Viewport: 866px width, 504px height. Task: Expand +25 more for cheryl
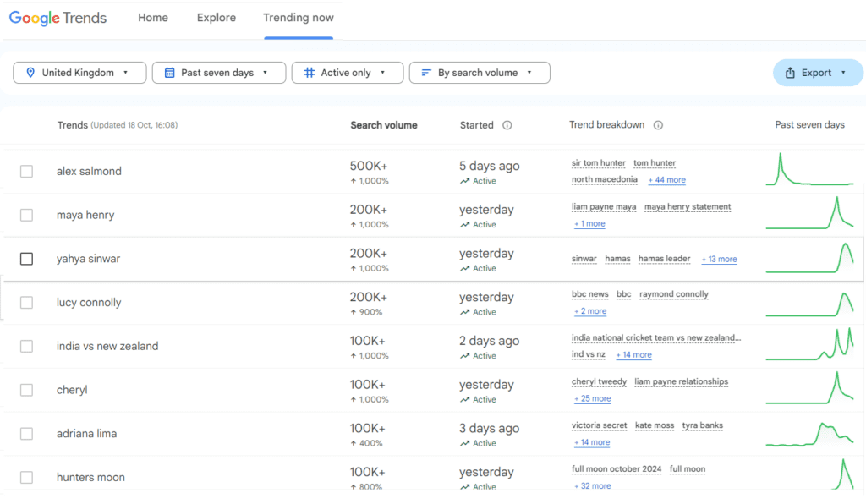tap(592, 398)
